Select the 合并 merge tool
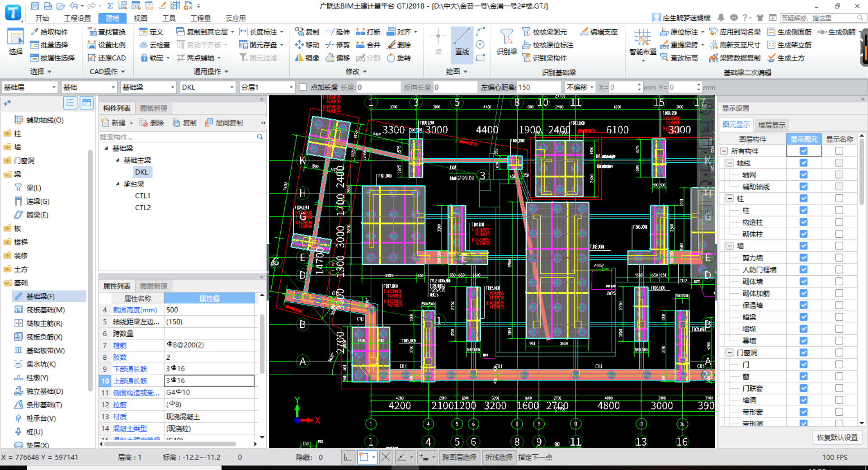Viewport: 868px width, 470px height. click(368, 45)
